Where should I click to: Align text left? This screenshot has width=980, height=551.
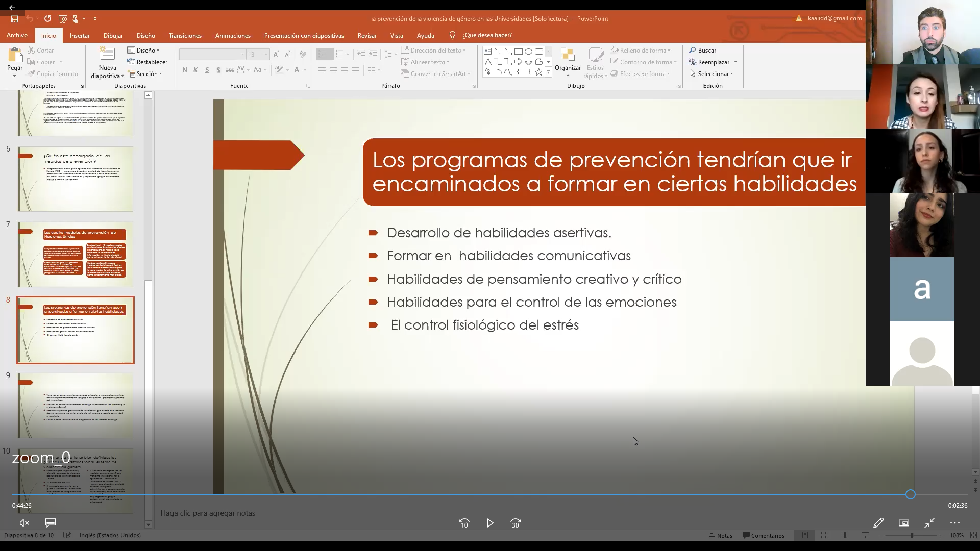pyautogui.click(x=322, y=70)
